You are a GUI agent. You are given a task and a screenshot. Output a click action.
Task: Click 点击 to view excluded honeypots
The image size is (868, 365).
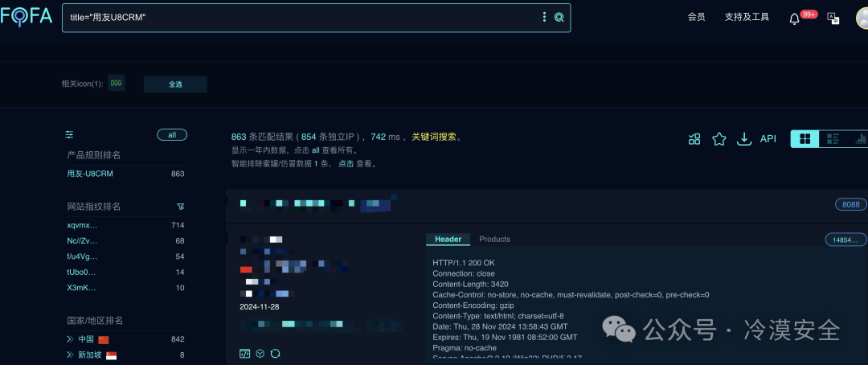346,164
